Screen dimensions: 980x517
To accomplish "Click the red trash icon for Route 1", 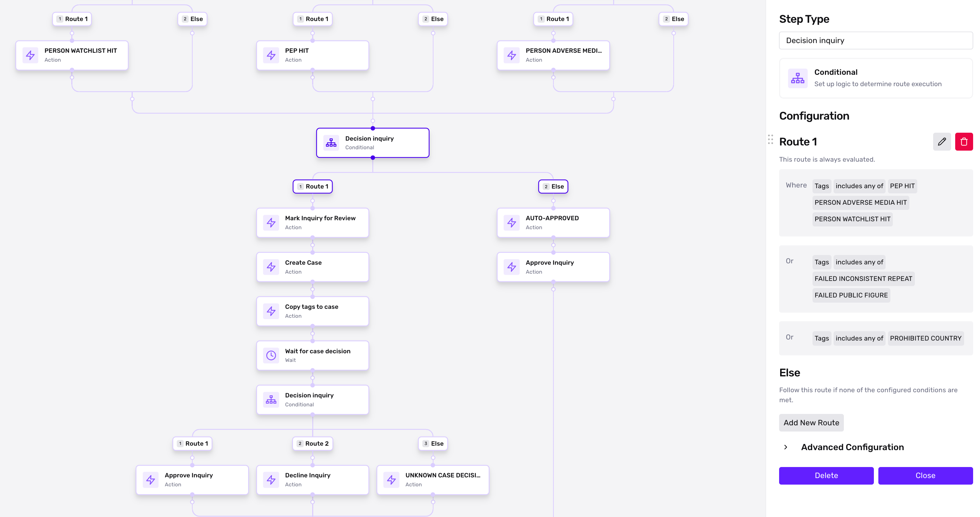I will pos(964,142).
